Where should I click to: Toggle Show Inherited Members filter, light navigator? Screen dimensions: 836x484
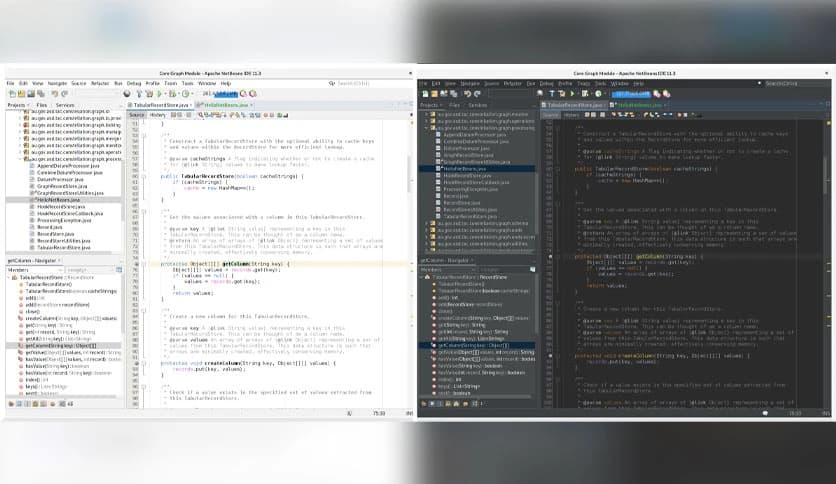(11, 404)
